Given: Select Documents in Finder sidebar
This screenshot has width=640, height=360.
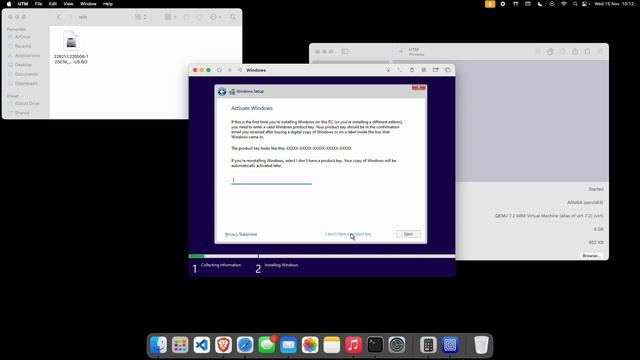Looking at the screenshot, I should [x=26, y=74].
